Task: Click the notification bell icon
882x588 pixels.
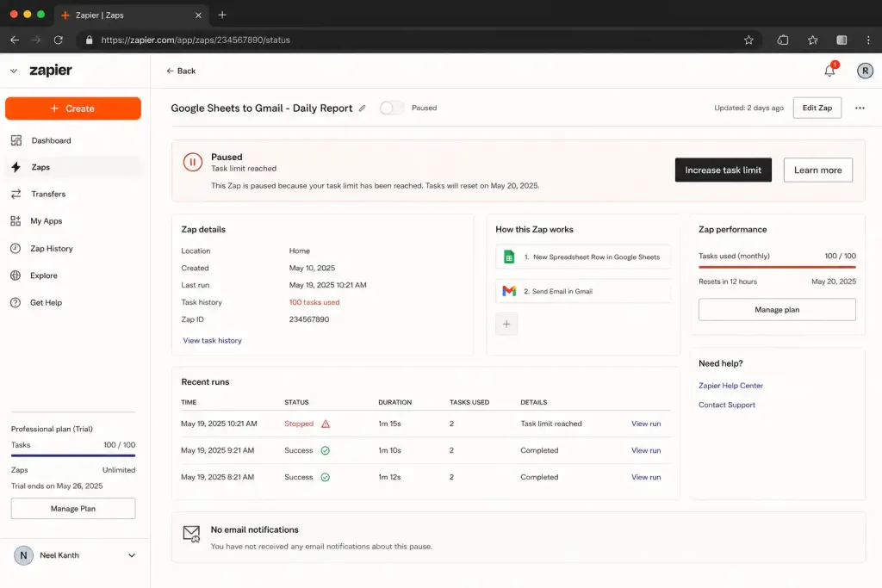Action: (x=829, y=71)
